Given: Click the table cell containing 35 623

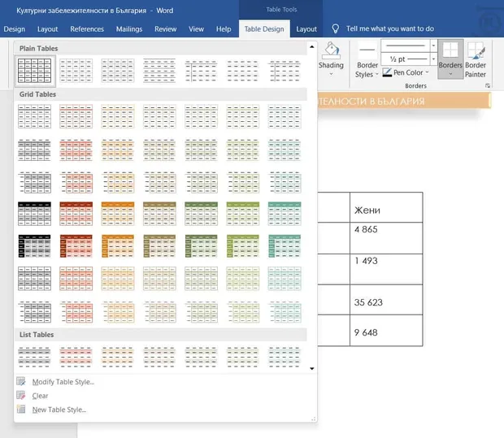Looking at the screenshot, I should point(386,300).
